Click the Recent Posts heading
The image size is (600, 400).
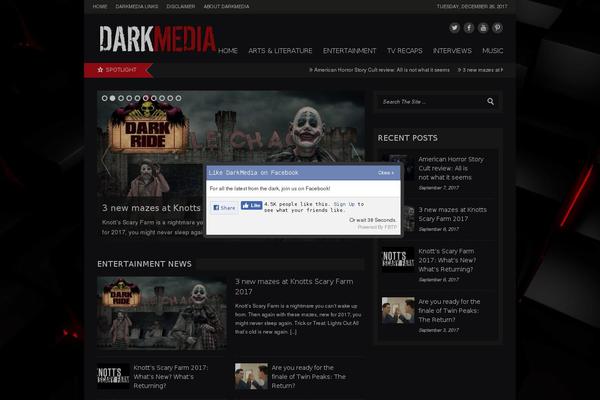408,138
